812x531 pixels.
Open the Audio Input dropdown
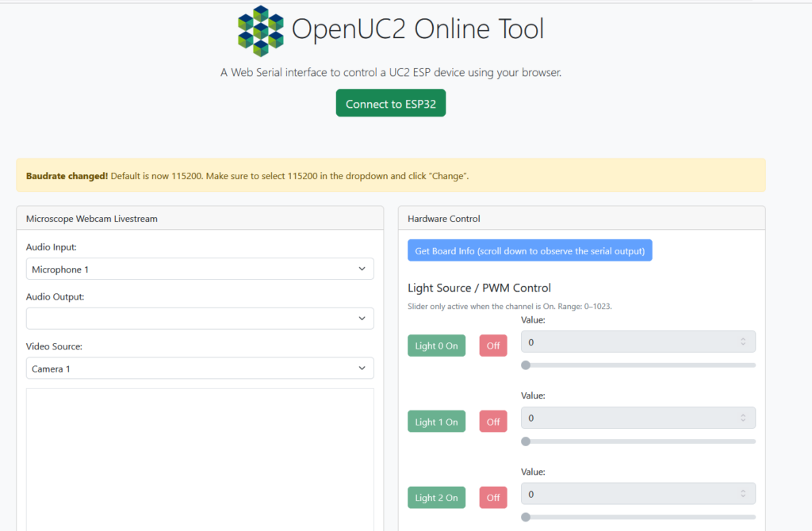pyautogui.click(x=200, y=269)
